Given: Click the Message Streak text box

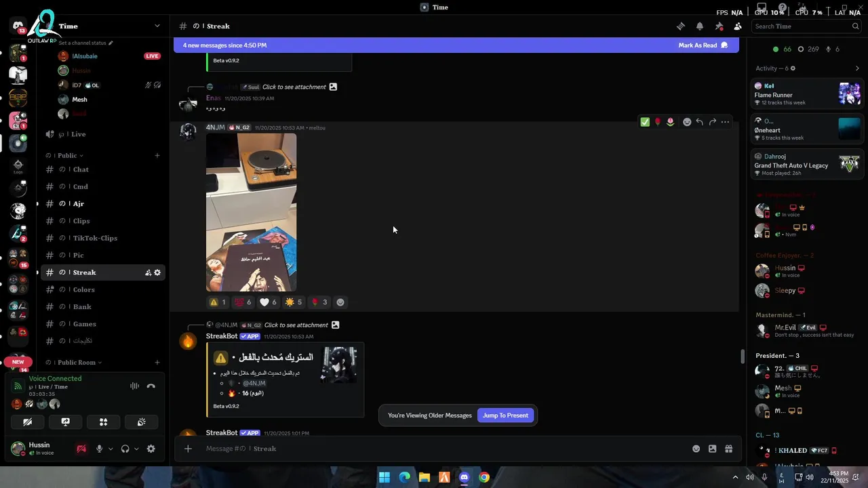Looking at the screenshot, I should point(444,449).
